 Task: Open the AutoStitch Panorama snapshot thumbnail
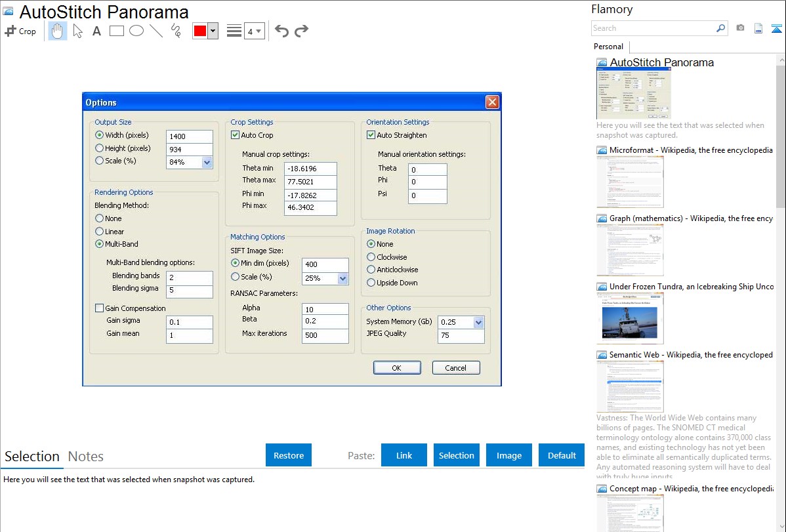click(634, 93)
